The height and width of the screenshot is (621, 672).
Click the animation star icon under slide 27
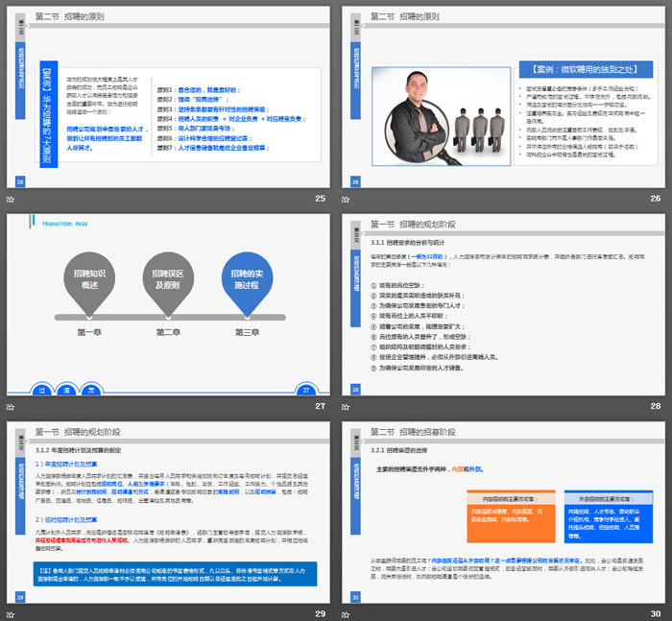click(11, 406)
